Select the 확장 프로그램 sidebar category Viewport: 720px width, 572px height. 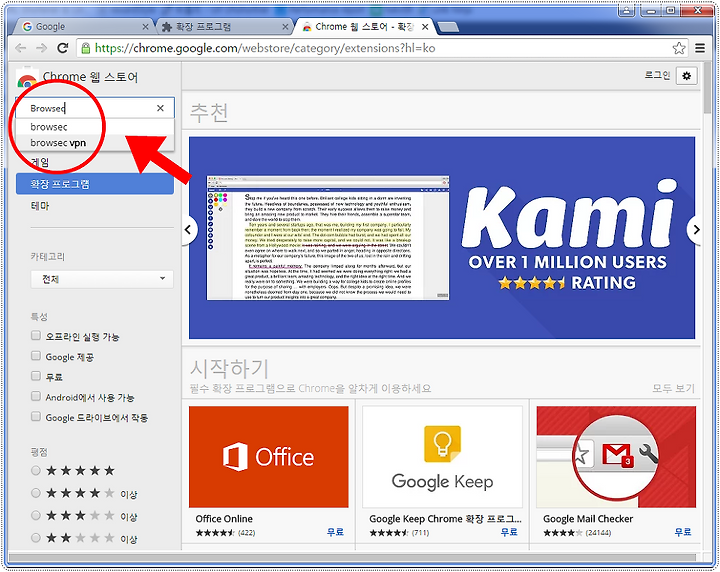95,184
